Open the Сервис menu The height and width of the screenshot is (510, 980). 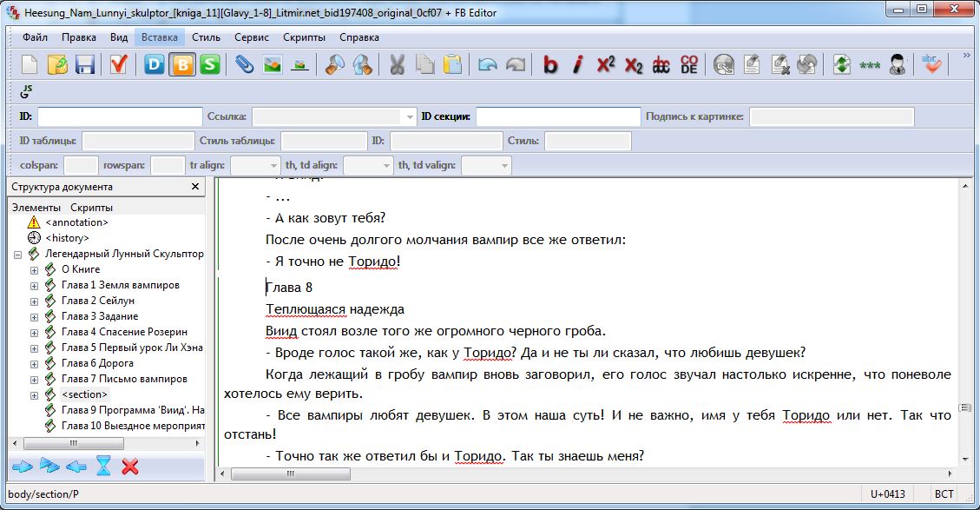click(x=252, y=37)
